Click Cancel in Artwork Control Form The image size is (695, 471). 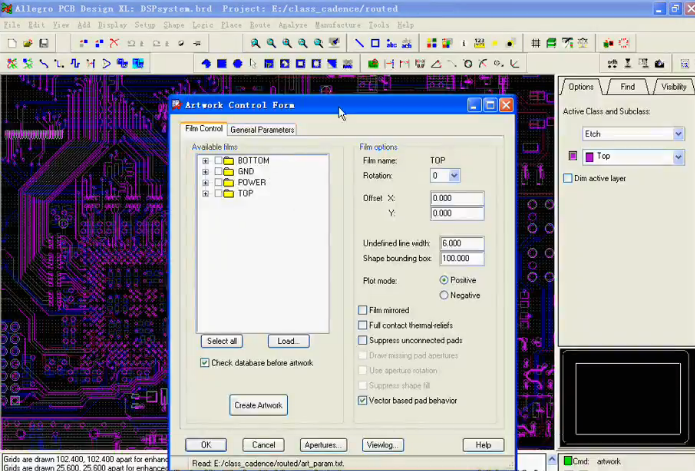coord(263,445)
